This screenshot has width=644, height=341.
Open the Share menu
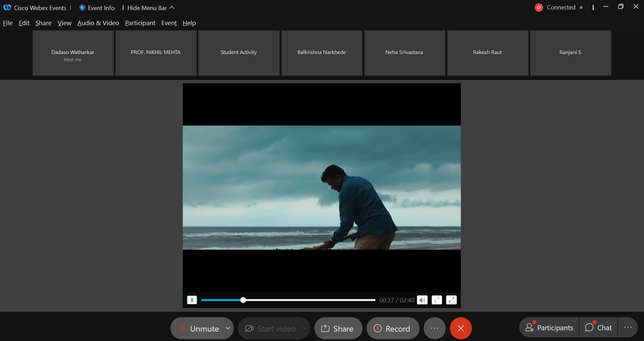click(44, 23)
